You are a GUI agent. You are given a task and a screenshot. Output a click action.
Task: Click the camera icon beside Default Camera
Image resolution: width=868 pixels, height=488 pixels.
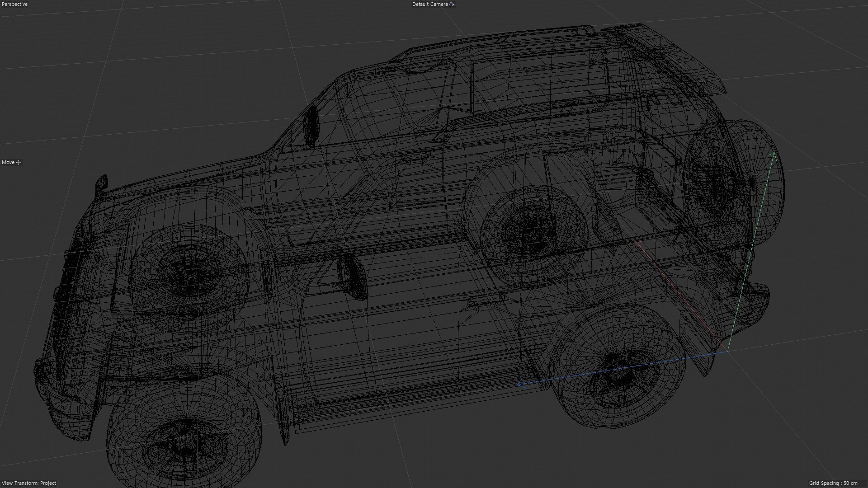point(452,4)
